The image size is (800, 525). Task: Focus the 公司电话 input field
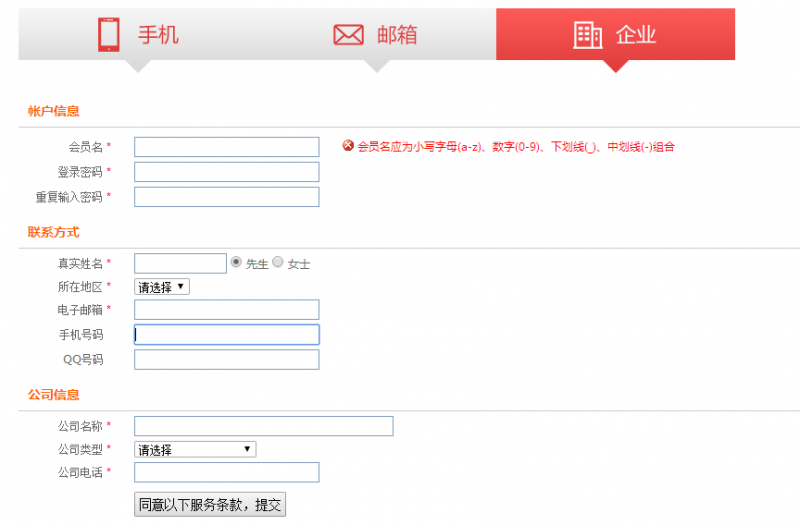click(x=227, y=472)
